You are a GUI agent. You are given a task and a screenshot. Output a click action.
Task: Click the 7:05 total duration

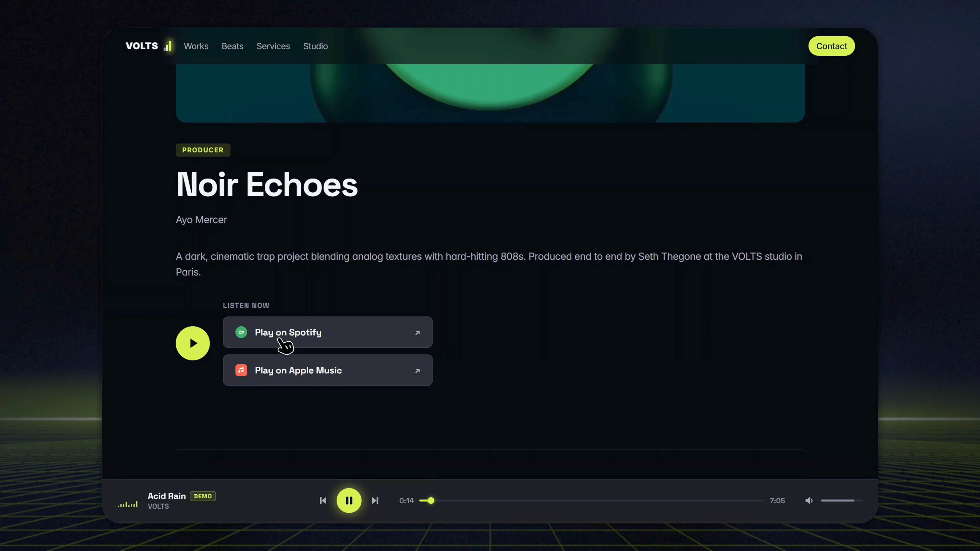click(777, 501)
